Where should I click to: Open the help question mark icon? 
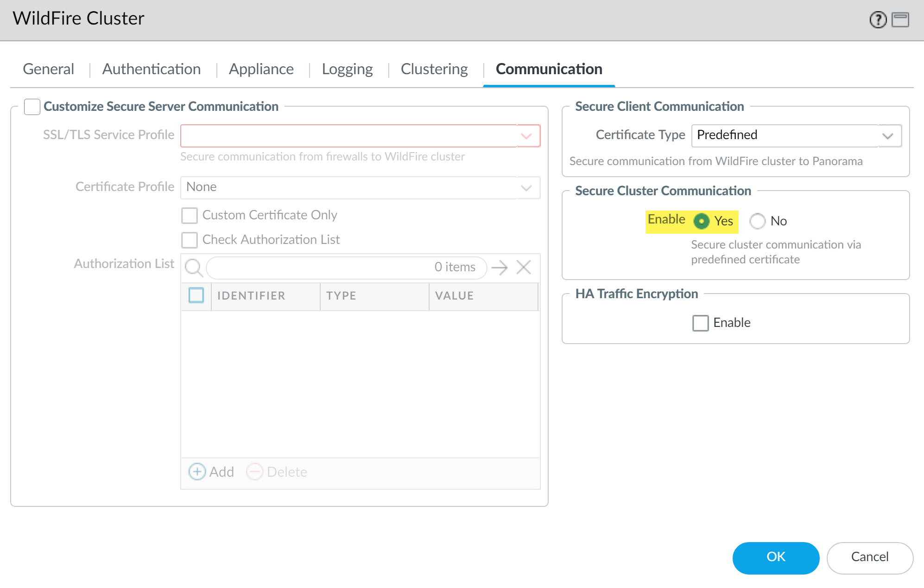coord(878,20)
